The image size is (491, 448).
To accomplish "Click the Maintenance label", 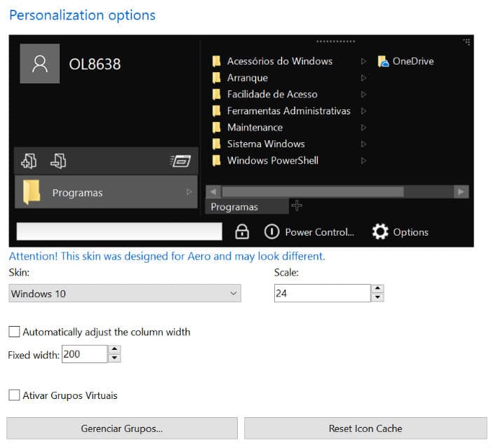I will (x=255, y=128).
